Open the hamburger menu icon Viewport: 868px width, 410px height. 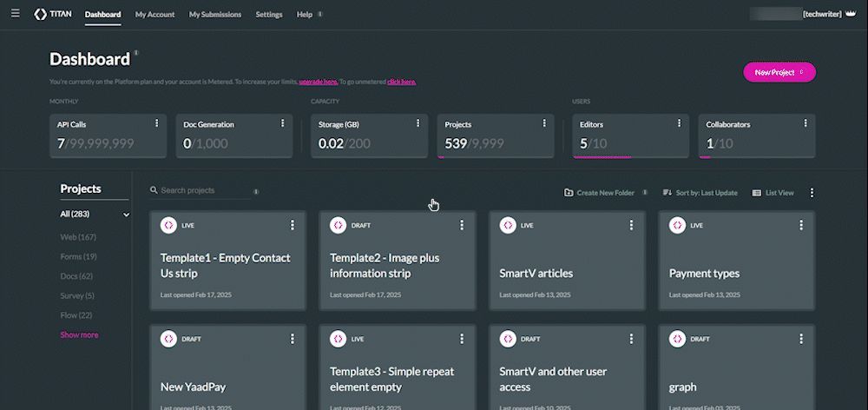tap(15, 14)
